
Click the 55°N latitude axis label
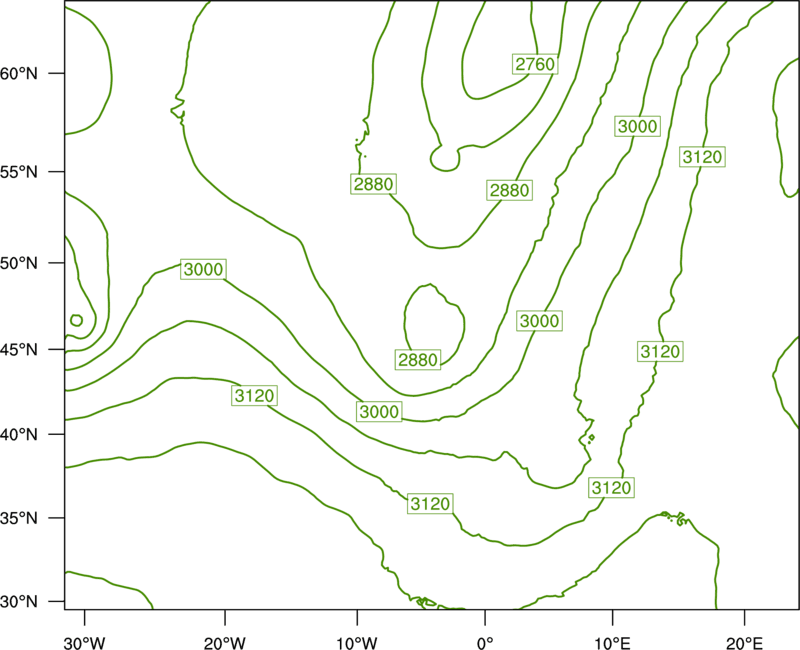19,172
